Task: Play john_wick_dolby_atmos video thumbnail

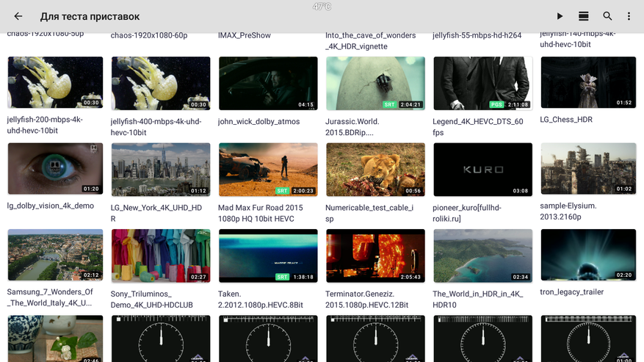Action: [x=268, y=84]
